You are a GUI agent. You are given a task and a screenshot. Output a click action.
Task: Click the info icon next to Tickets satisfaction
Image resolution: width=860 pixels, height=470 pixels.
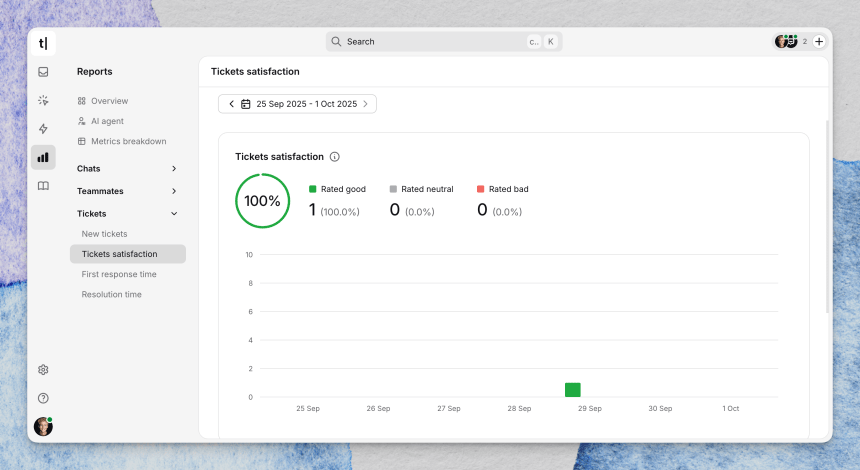[335, 157]
